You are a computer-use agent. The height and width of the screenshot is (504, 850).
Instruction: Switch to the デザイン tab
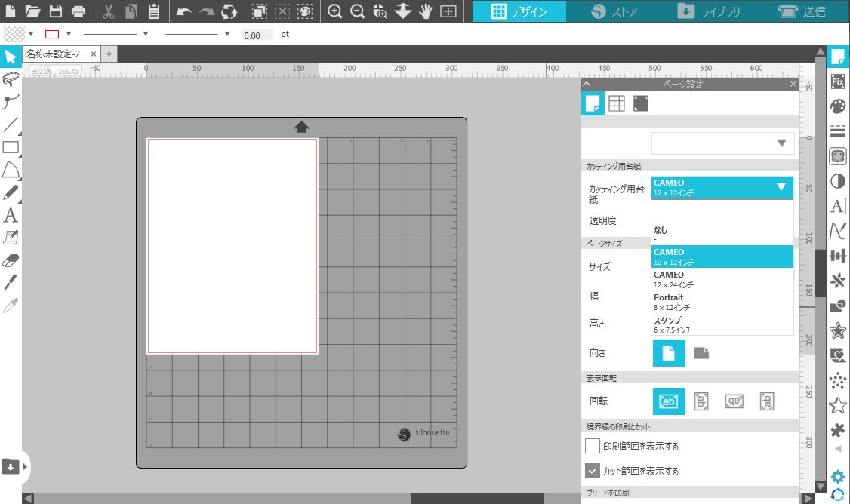[x=519, y=11]
